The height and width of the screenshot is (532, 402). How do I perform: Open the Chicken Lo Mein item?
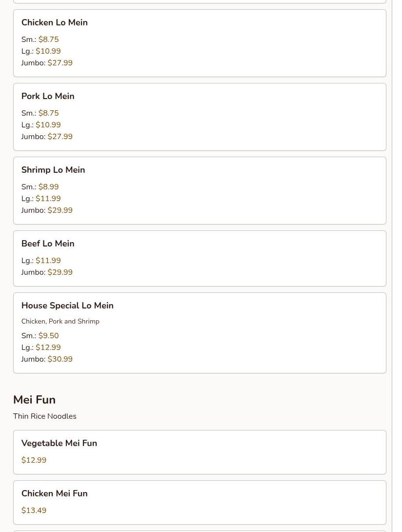coord(54,22)
